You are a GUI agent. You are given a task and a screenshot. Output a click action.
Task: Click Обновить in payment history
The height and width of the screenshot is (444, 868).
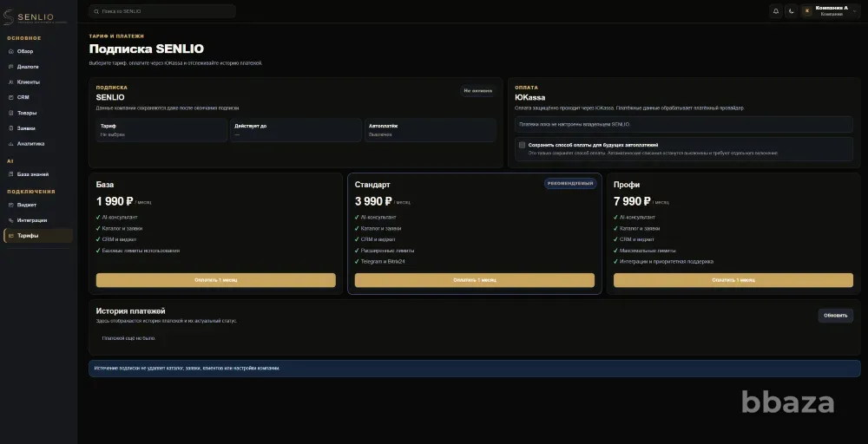[x=835, y=316]
